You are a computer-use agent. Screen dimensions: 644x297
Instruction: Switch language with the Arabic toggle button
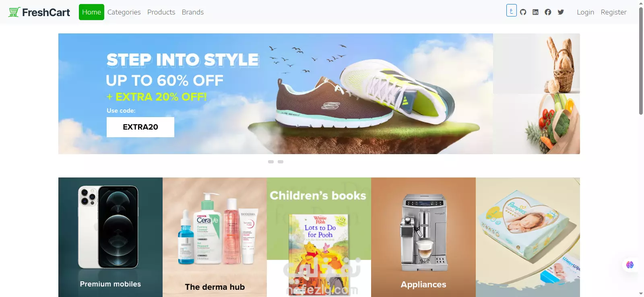tap(511, 10)
